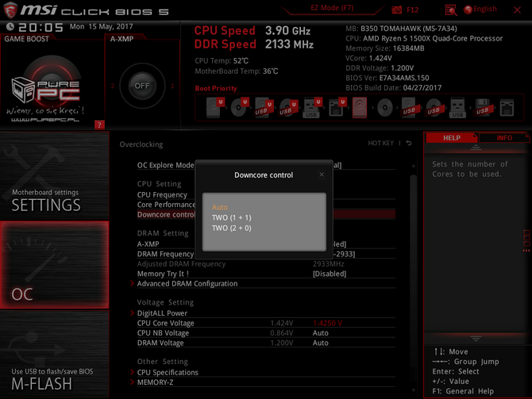
Task: Select the red highlighted hard disk boot icon
Action: (360, 107)
